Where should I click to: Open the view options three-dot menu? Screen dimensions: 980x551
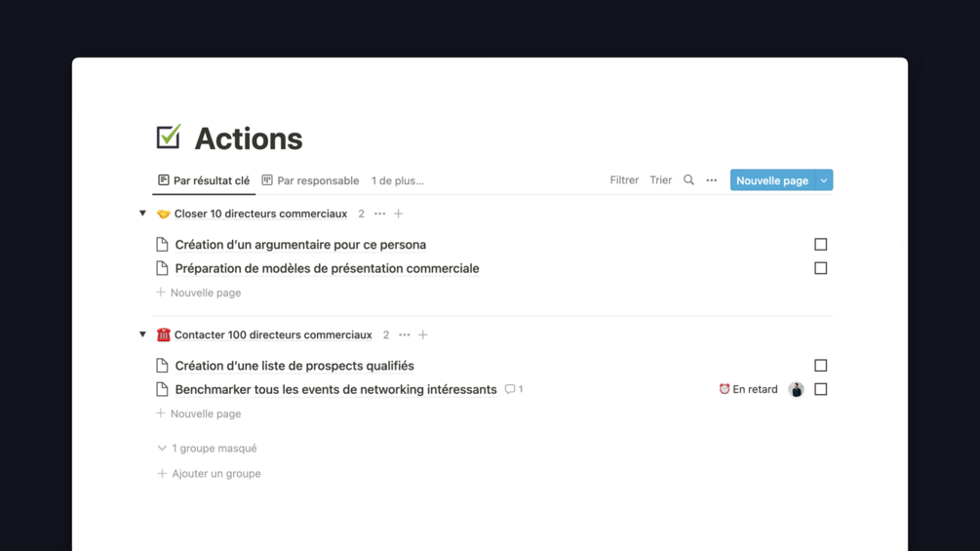pyautogui.click(x=712, y=180)
